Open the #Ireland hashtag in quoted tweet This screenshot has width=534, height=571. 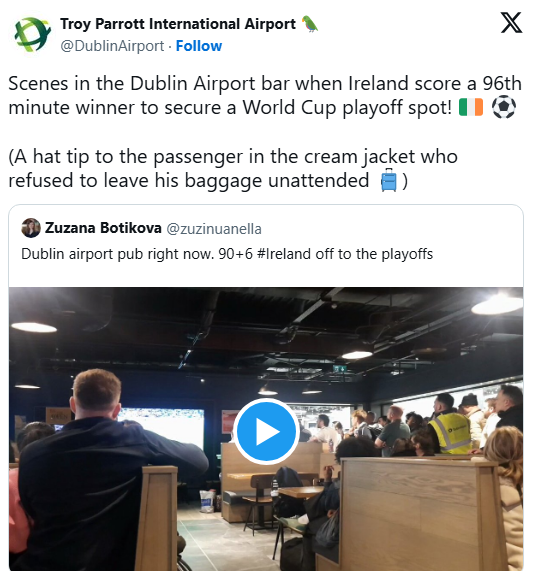point(284,254)
